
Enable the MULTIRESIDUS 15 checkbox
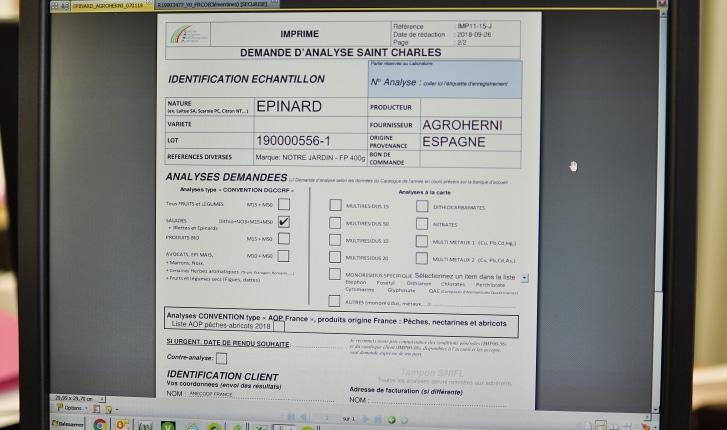[x=335, y=205]
